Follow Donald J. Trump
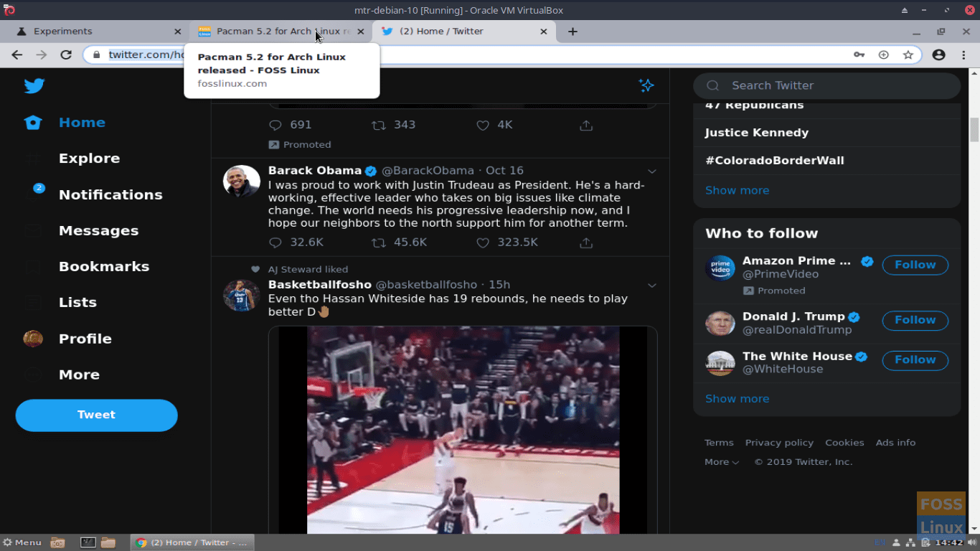 915,320
